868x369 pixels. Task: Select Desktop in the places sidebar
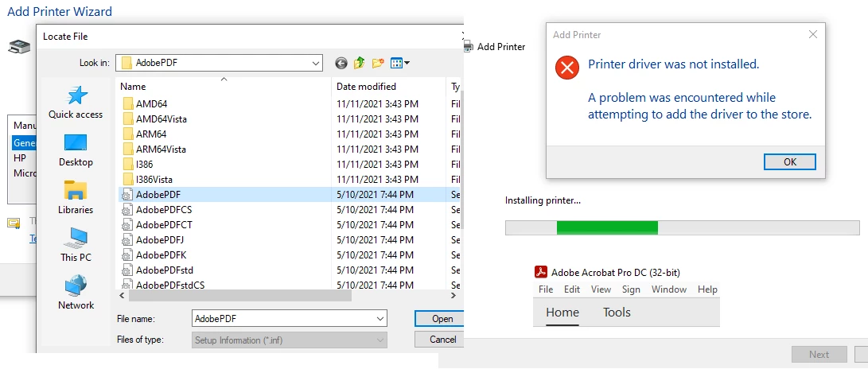pos(76,150)
